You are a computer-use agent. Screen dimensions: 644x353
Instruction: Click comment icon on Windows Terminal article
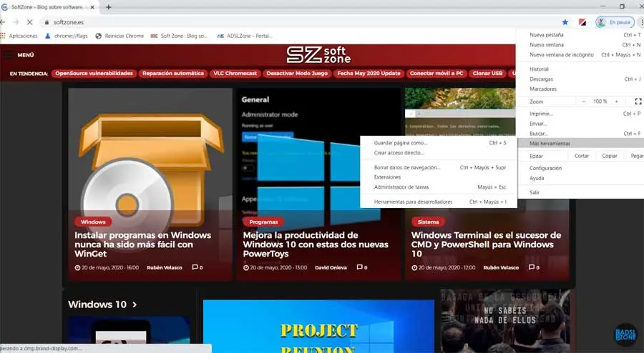(532, 267)
